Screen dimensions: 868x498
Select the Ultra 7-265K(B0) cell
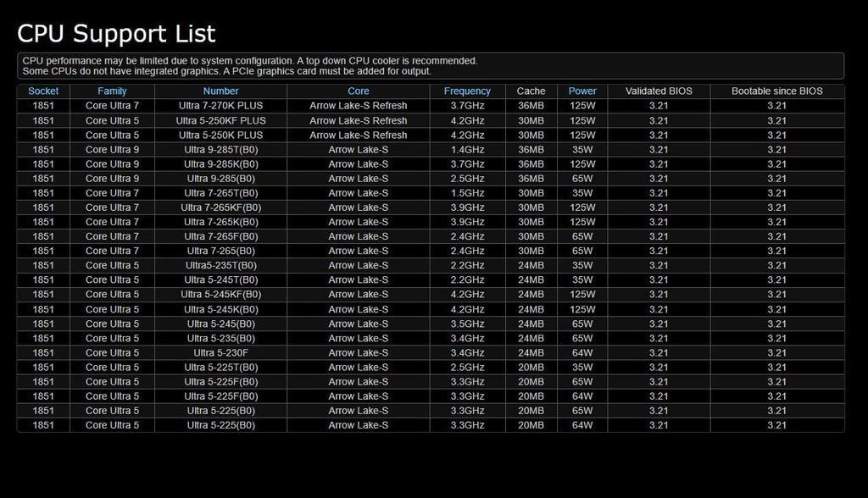pos(221,221)
